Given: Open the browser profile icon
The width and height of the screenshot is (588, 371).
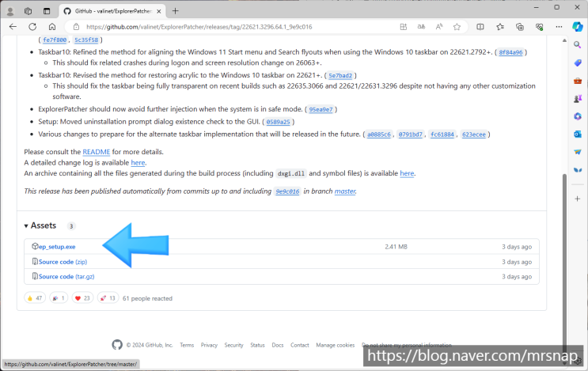Looking at the screenshot, I should coord(10,11).
